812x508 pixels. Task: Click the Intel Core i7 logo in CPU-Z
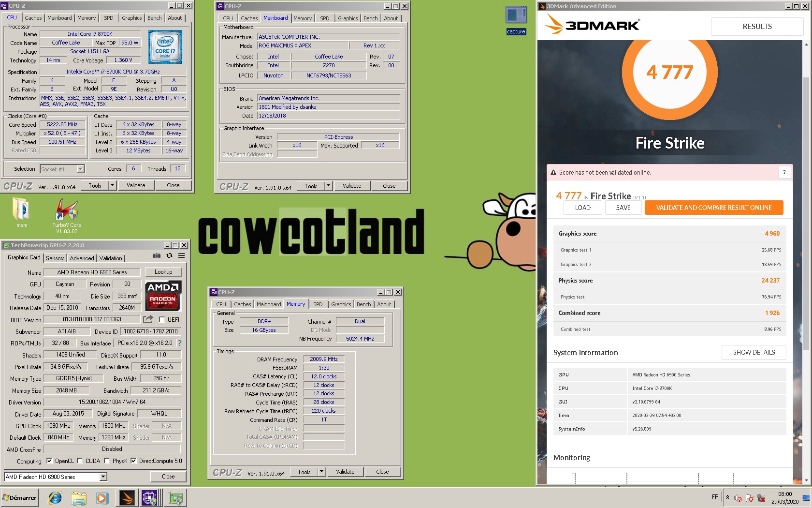click(165, 47)
